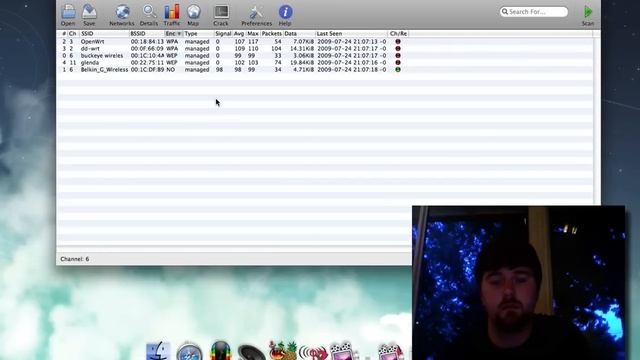Click the magnifier icon in search field

point(505,12)
